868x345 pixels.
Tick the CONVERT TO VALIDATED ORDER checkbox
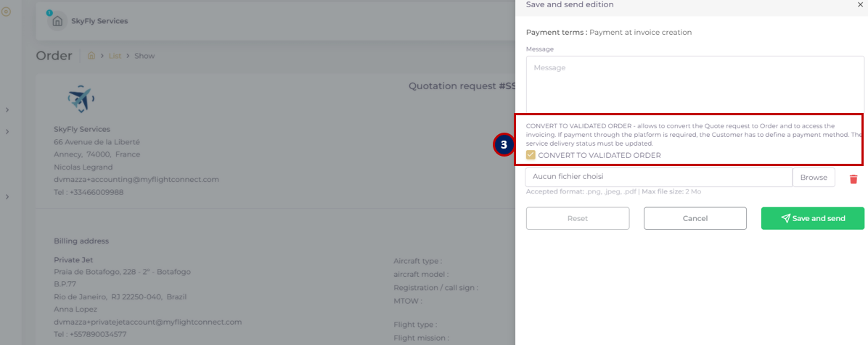531,155
